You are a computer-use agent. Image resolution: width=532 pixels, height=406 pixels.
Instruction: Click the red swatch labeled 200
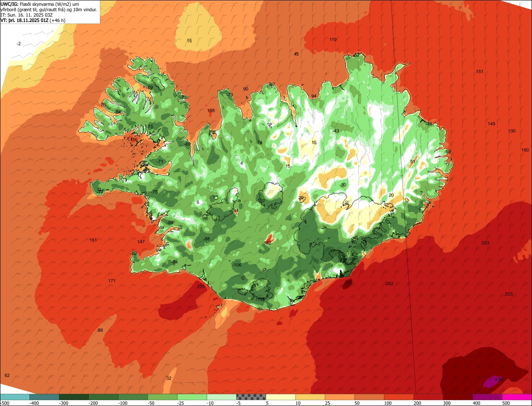[428, 397]
